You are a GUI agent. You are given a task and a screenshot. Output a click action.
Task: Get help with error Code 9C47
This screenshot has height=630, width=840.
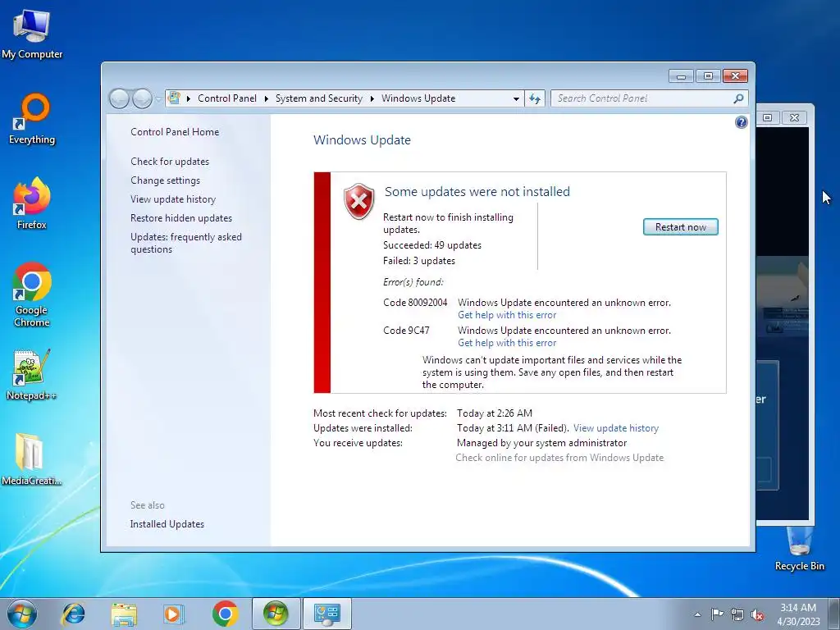click(x=507, y=343)
